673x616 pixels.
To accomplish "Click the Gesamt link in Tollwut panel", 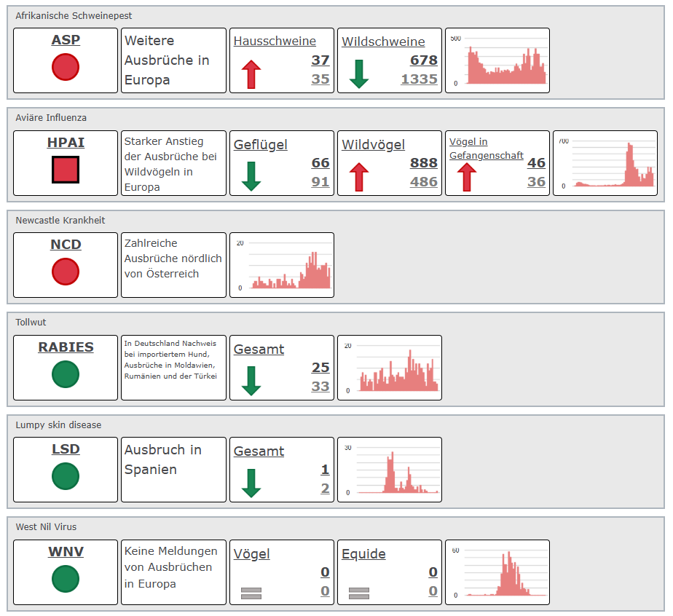I will pyautogui.click(x=259, y=350).
